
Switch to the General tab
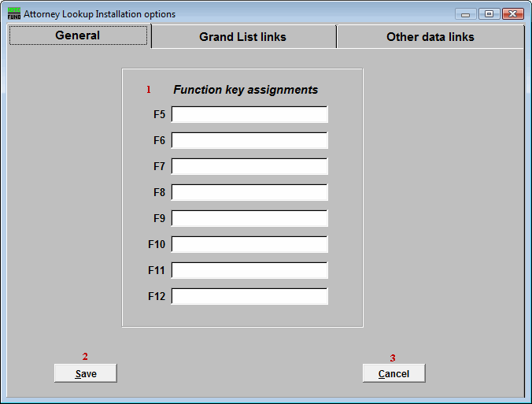[x=78, y=36]
